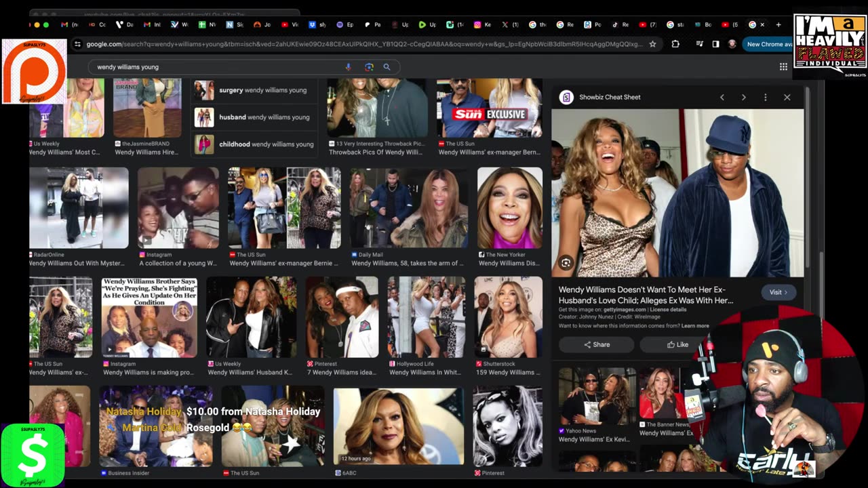Click New Chrome available update button
This screenshot has height=488, width=868.
768,44
